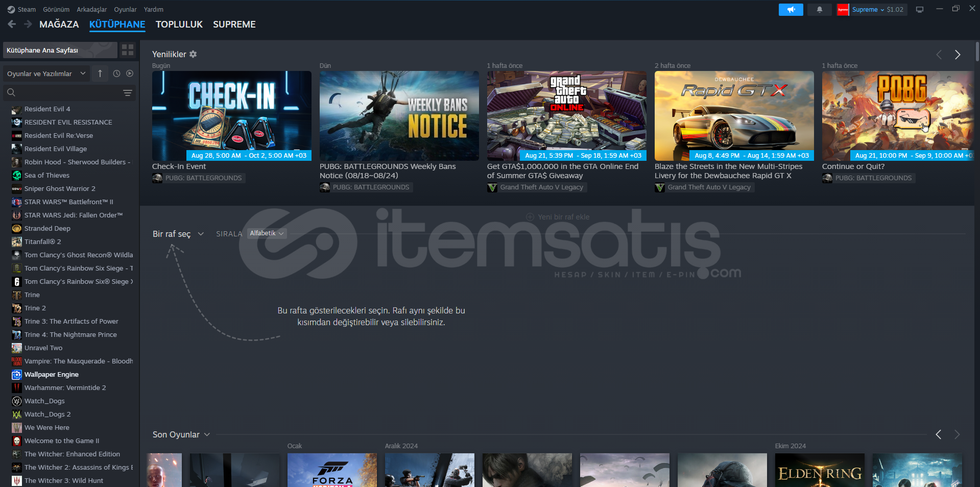Open PUBG Weekly Bans Notice news title
980x487 pixels.
point(388,171)
